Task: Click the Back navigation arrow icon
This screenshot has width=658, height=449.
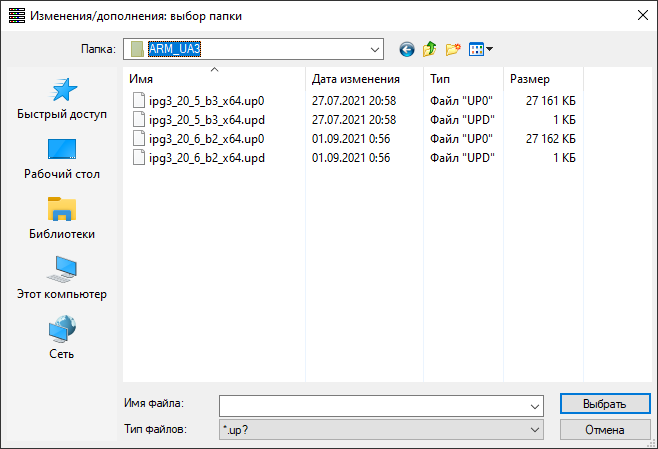Action: click(x=406, y=48)
